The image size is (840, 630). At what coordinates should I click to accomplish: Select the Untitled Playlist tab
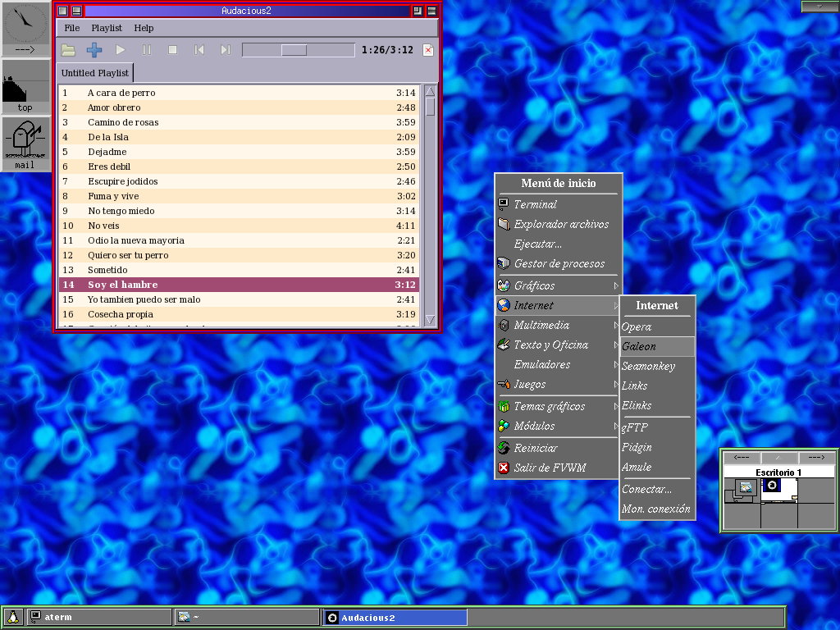(95, 73)
